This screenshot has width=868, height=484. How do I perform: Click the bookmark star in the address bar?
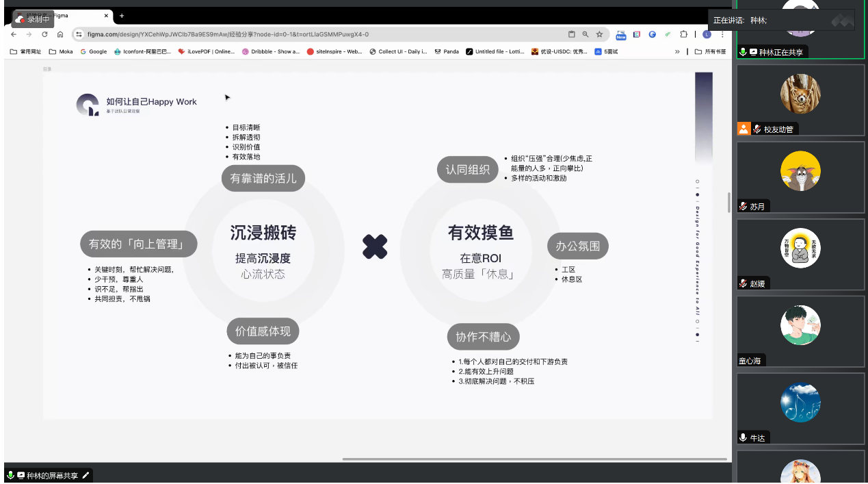(599, 33)
